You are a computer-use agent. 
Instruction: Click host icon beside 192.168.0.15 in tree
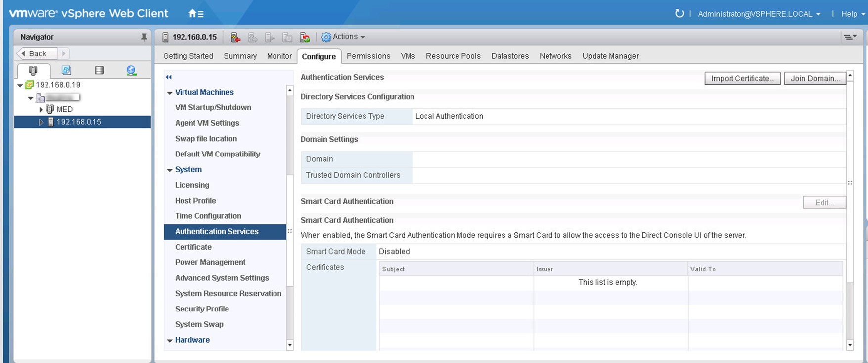[x=51, y=122]
